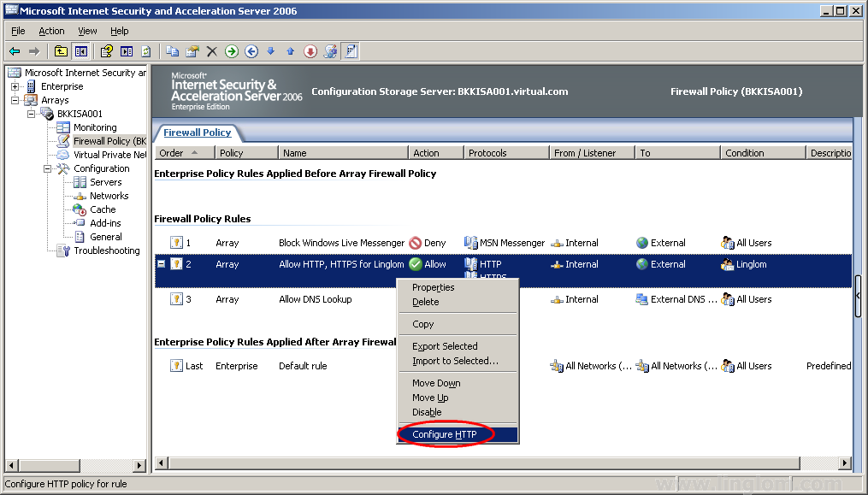Click the green right-arrow circle toolbar icon
868x495 pixels.
[232, 51]
